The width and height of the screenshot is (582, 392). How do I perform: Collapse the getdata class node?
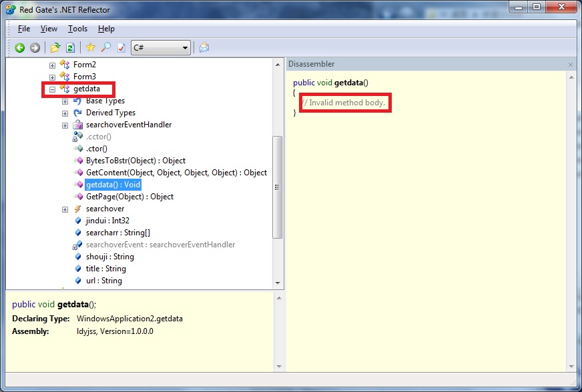[52, 89]
